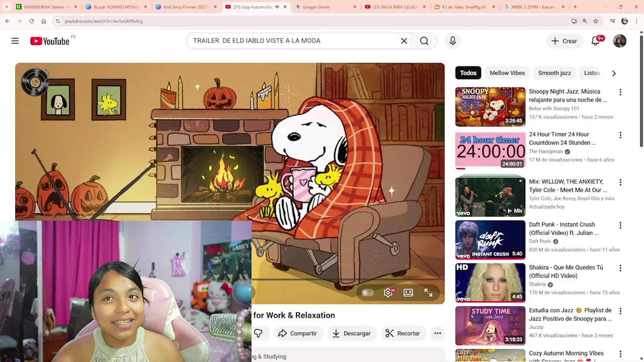The height and width of the screenshot is (362, 644).
Task: Switch to Kit de Video SmallRig tab
Action: pos(464,7)
